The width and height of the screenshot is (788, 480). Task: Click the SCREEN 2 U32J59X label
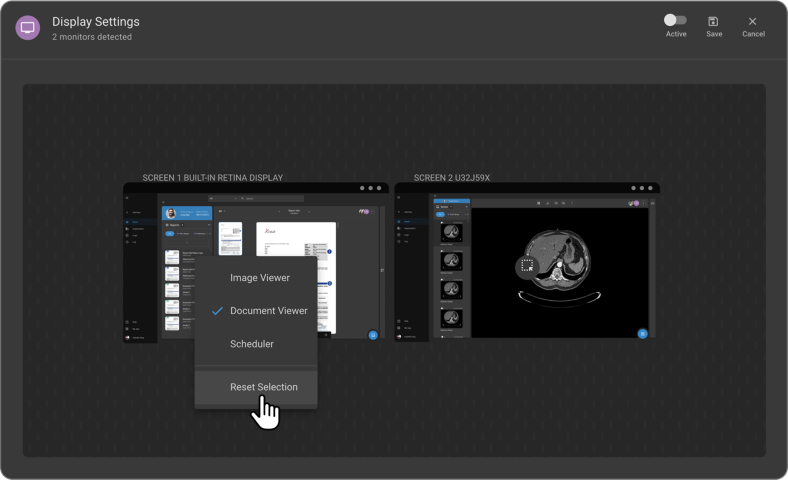pyautogui.click(x=451, y=178)
